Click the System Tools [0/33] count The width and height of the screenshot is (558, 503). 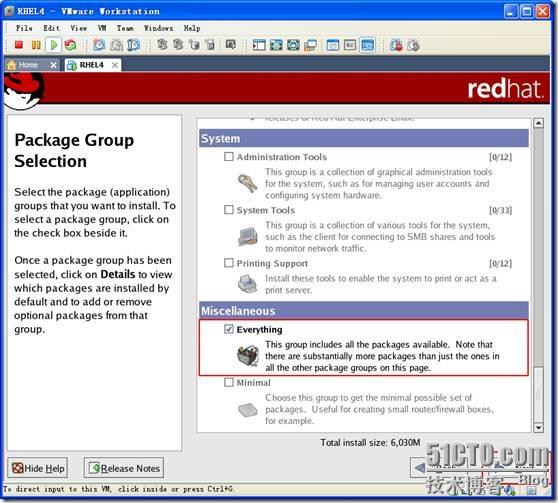500,210
